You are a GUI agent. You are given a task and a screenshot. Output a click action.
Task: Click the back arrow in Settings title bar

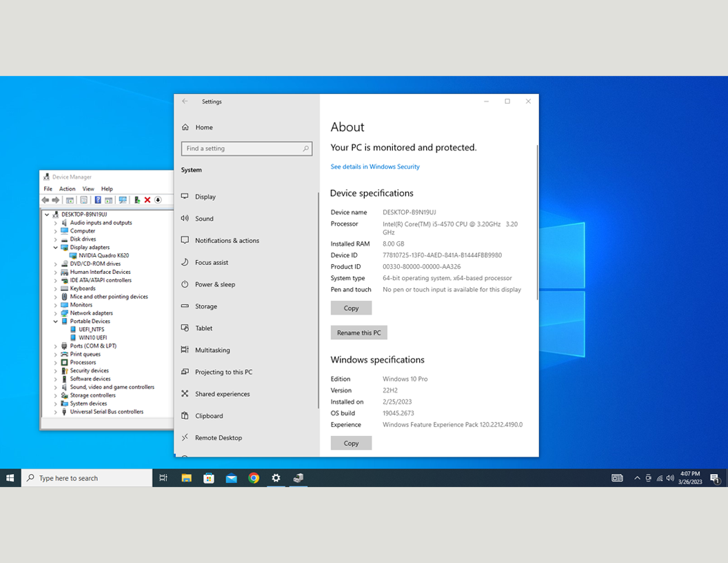(x=185, y=101)
